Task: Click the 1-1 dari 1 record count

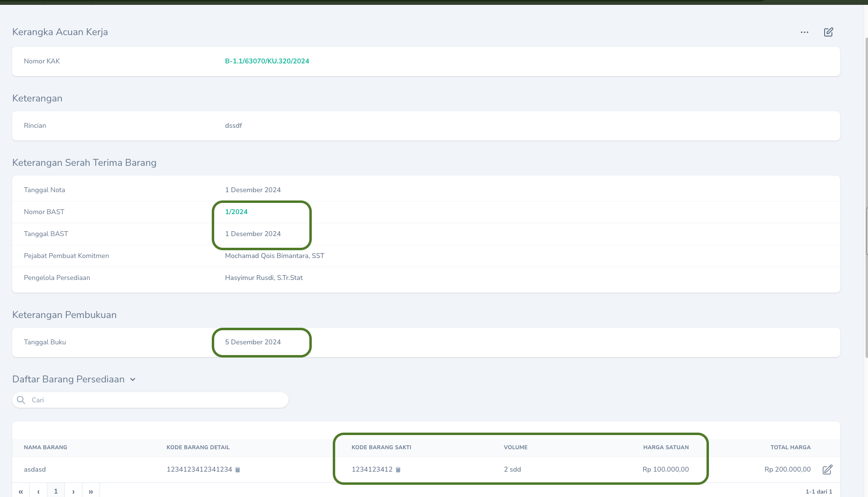Action: (819, 491)
